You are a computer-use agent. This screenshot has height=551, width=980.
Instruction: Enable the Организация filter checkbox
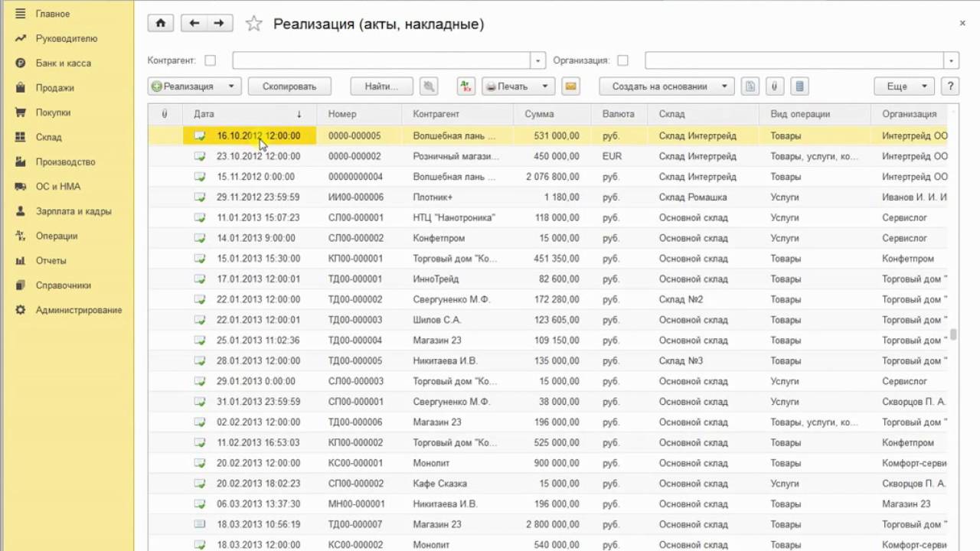(622, 60)
